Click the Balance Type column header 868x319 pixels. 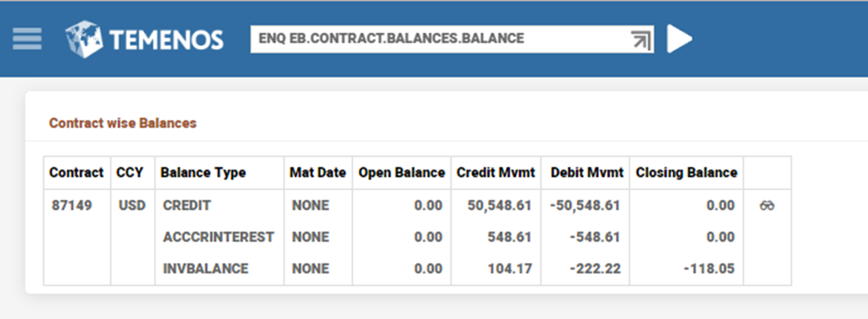click(x=203, y=173)
